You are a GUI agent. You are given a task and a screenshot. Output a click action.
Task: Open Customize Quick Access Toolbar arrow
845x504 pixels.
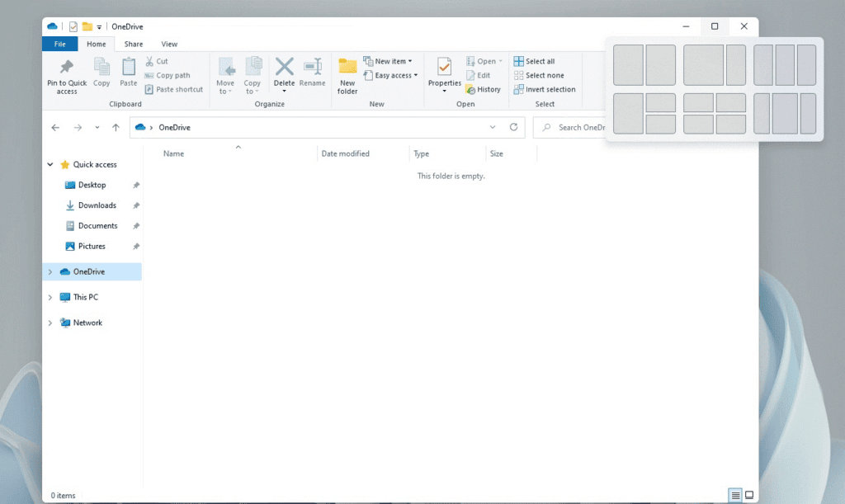[x=99, y=27]
